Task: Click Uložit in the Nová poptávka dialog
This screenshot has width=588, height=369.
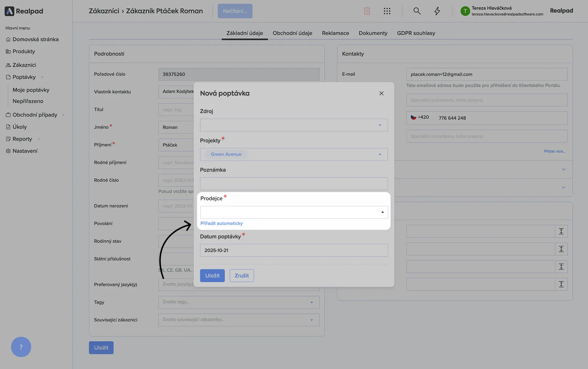Action: point(212,276)
